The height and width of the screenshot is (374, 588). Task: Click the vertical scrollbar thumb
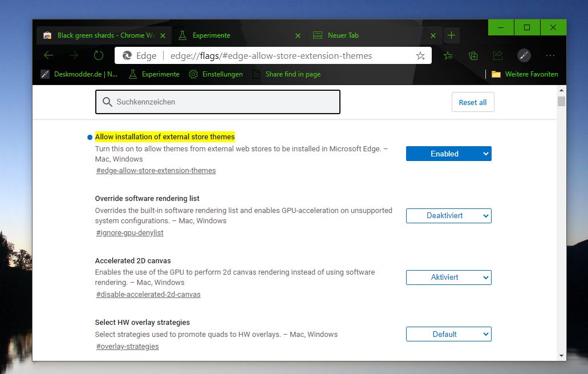tap(561, 102)
